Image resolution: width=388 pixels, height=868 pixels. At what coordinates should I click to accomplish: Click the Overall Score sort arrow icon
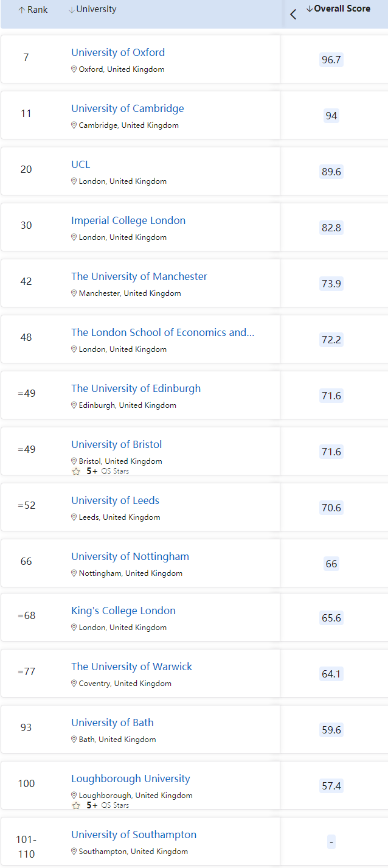click(x=310, y=9)
